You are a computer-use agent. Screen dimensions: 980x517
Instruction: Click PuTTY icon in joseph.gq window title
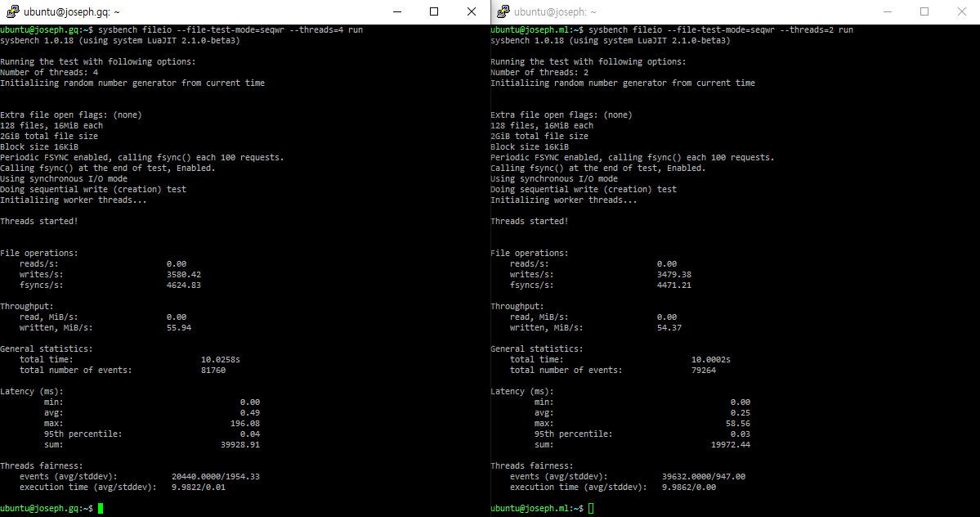tap(12, 11)
